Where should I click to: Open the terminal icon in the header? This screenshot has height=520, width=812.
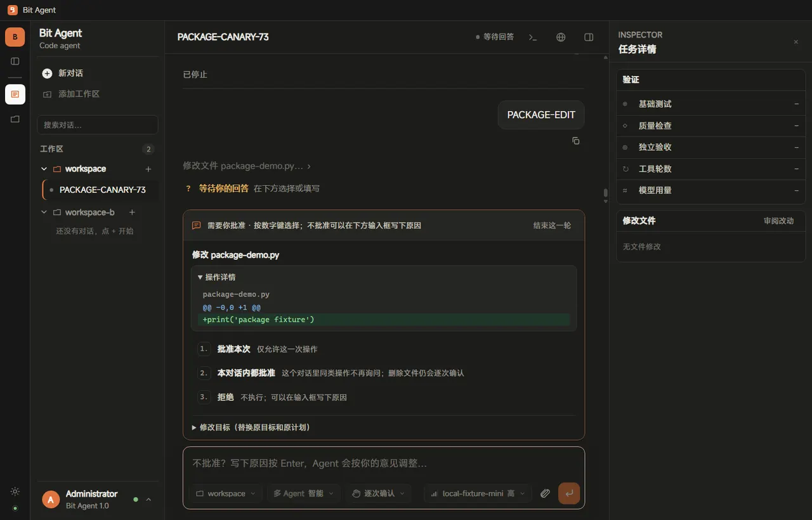(533, 37)
